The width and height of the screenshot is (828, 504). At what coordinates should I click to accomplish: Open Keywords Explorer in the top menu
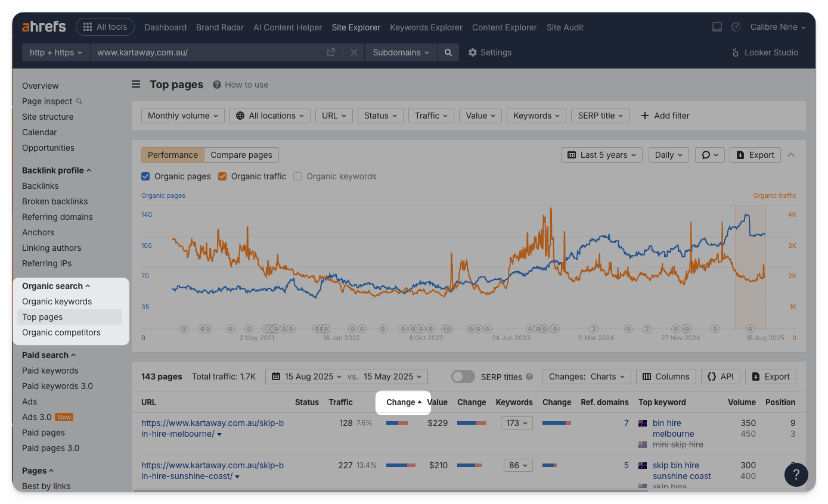tap(426, 27)
